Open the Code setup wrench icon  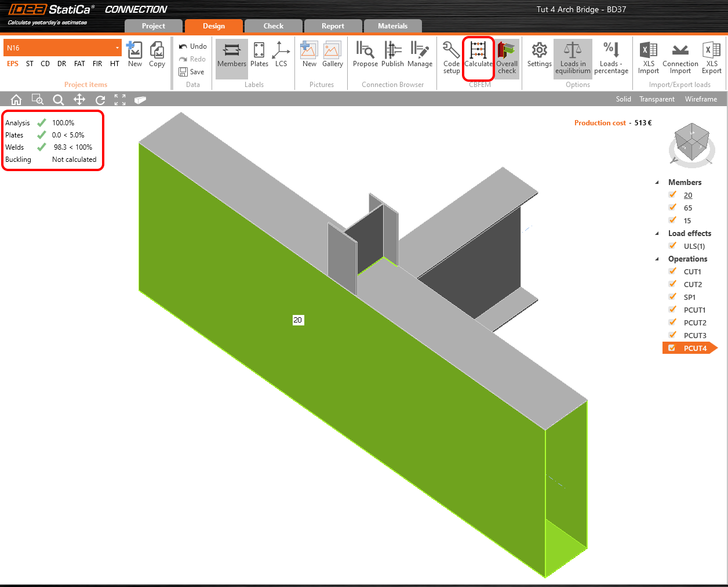[451, 57]
